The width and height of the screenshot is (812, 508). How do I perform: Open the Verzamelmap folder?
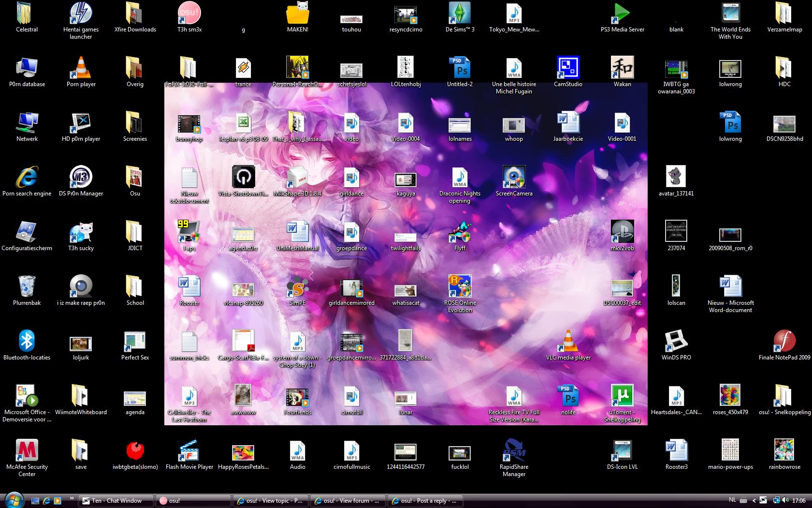click(x=784, y=18)
